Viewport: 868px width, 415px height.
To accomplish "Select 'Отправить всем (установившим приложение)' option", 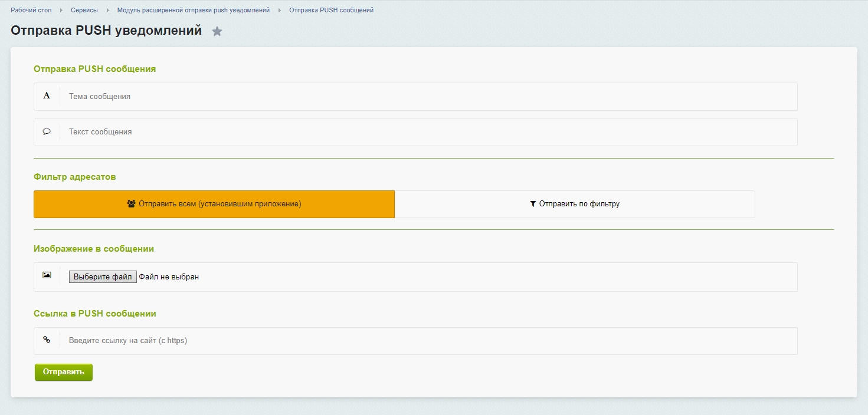I will (214, 204).
